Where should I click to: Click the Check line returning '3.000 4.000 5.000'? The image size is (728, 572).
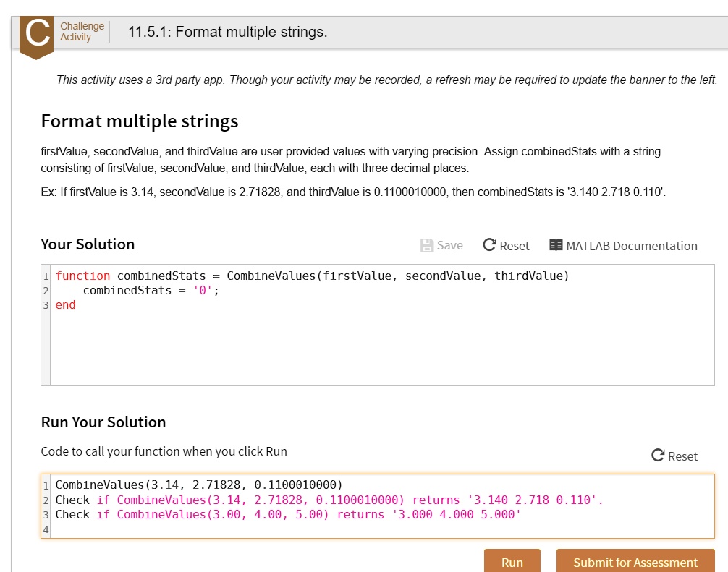click(x=288, y=515)
